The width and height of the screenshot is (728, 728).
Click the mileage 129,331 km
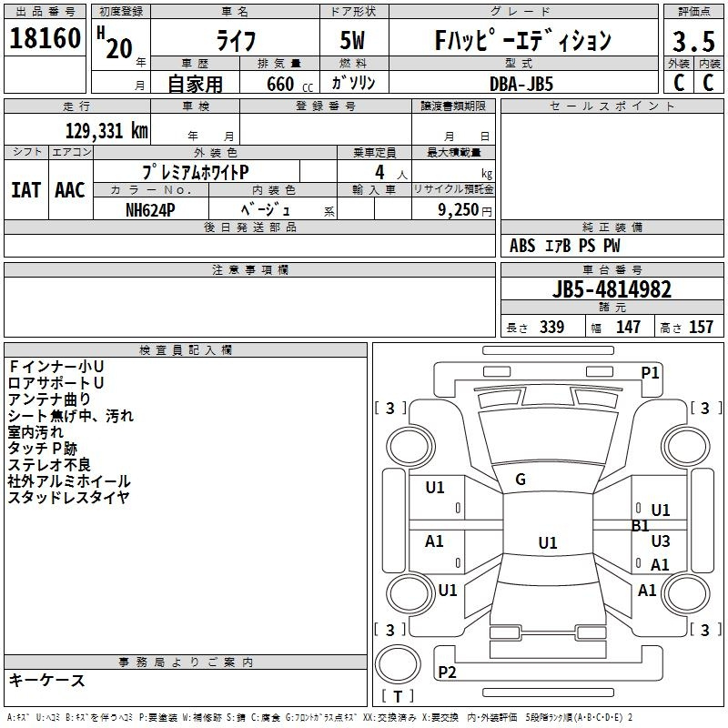(106, 131)
